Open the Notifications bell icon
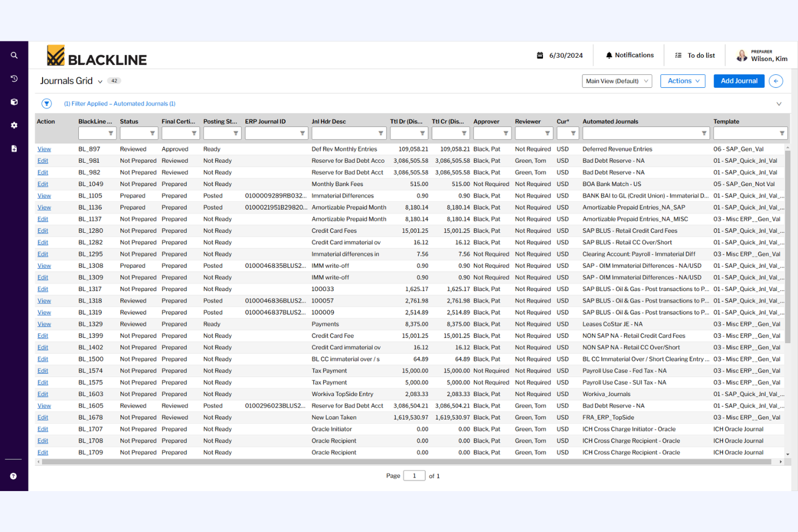 coord(609,55)
